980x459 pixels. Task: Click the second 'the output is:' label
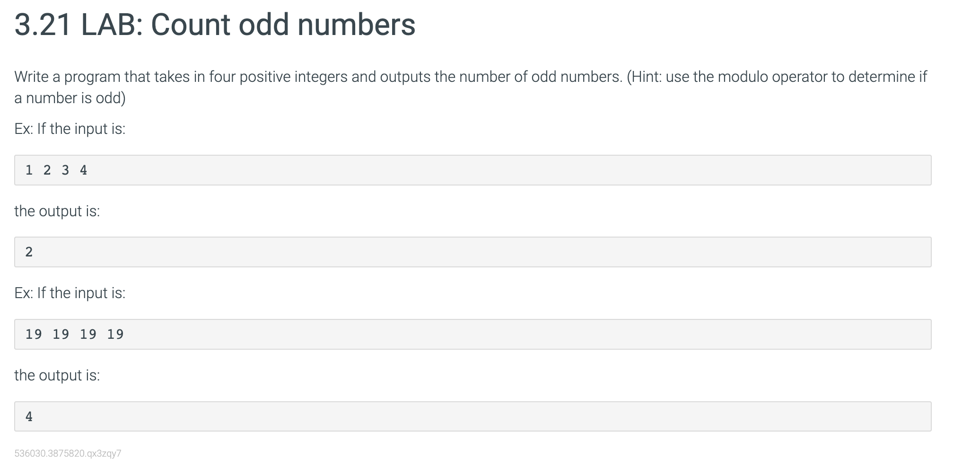pyautogui.click(x=57, y=375)
